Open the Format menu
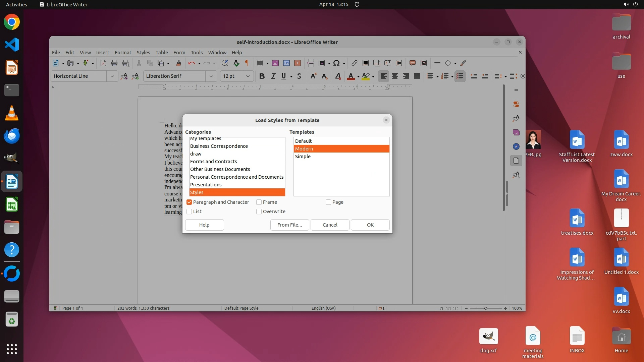The height and width of the screenshot is (362, 644). [123, 53]
